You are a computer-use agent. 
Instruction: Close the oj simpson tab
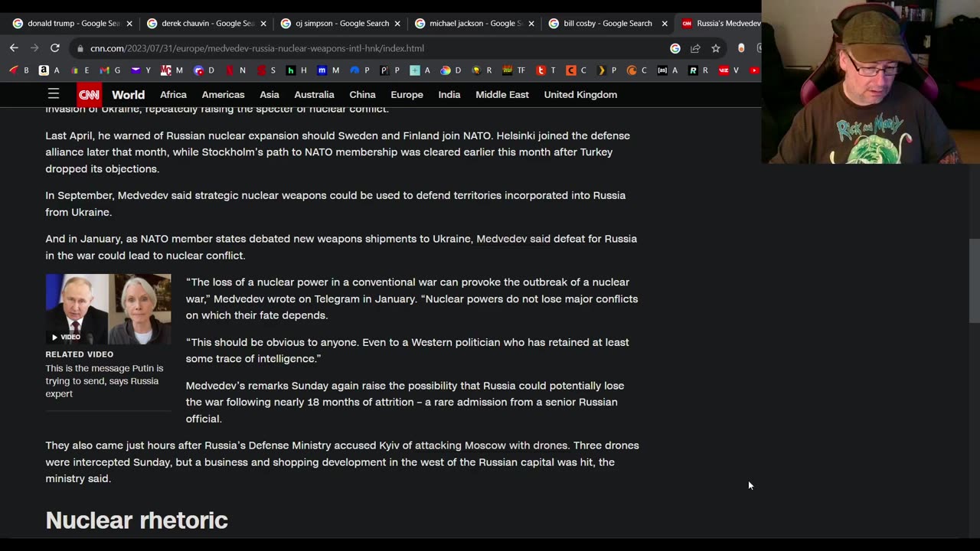397,24
